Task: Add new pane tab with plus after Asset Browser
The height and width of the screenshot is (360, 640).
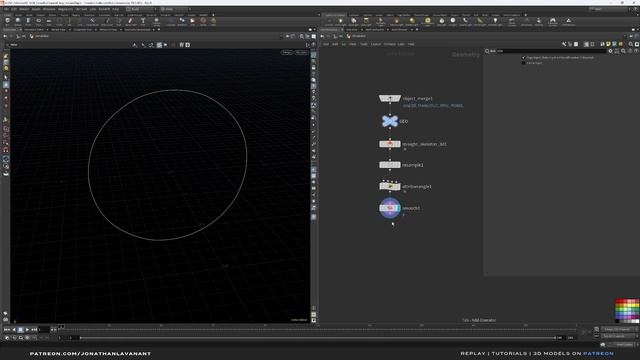Action: (417, 30)
